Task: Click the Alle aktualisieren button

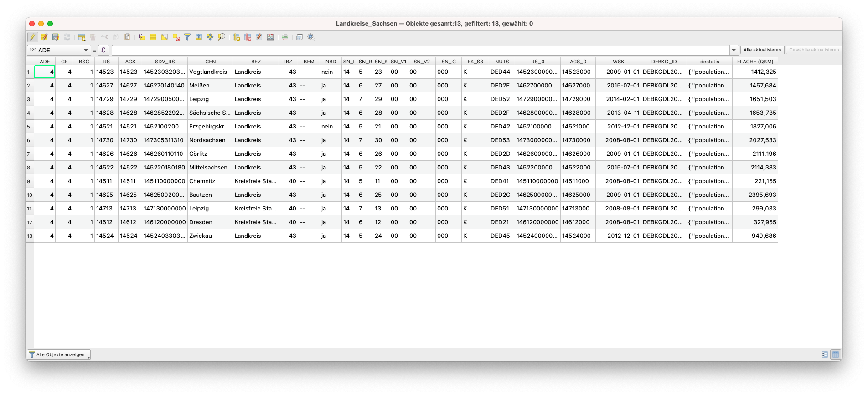Action: [x=762, y=50]
